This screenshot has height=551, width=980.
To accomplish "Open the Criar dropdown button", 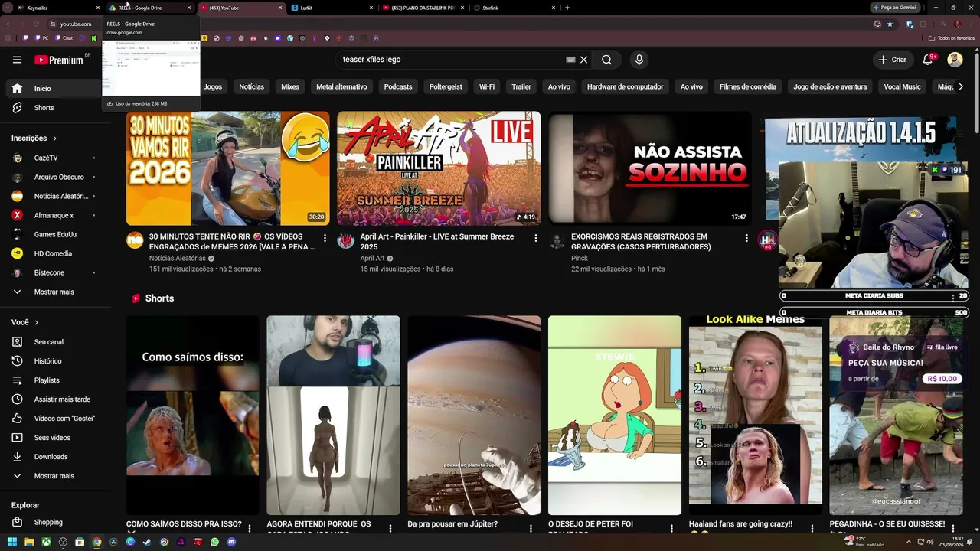I will (x=893, y=60).
